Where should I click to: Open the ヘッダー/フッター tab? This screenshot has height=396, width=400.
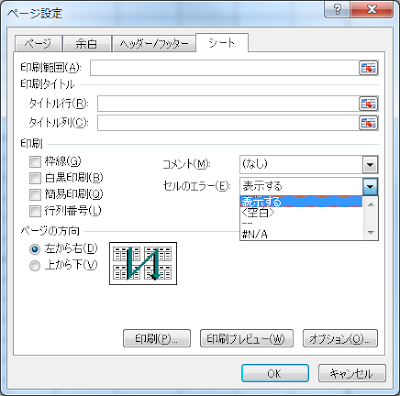click(x=154, y=44)
